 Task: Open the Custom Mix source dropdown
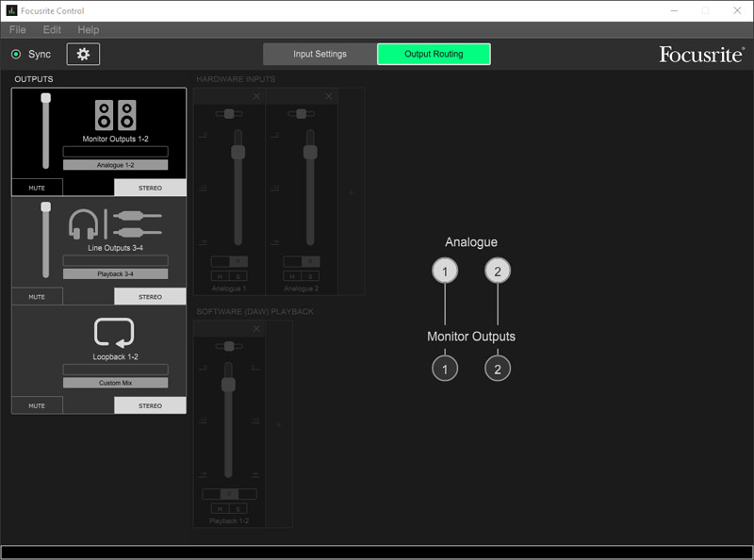point(115,383)
